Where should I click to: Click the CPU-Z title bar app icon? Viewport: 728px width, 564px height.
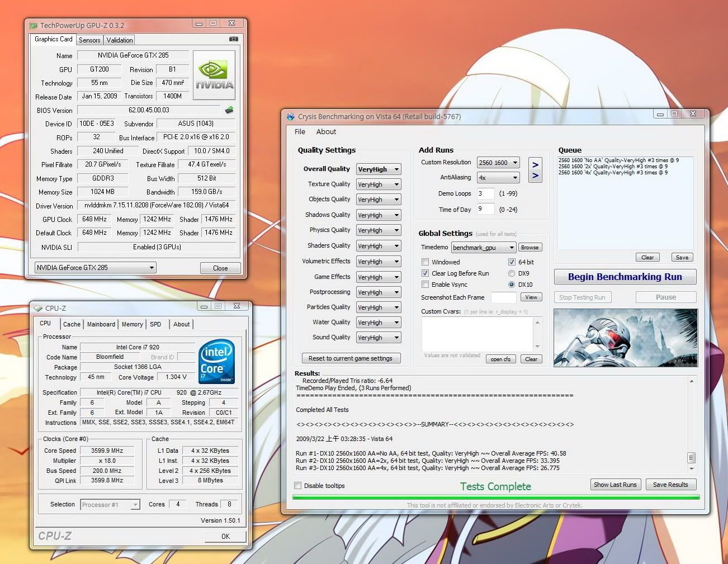pyautogui.click(x=38, y=308)
